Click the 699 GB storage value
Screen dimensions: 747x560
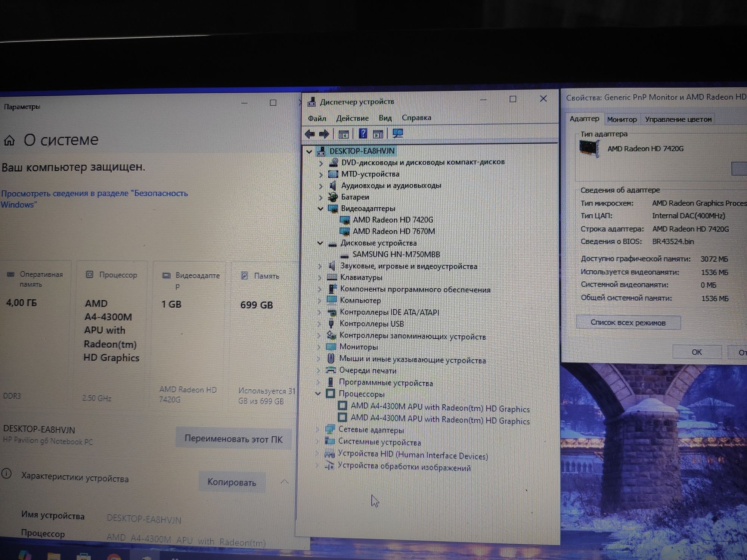pos(257,305)
